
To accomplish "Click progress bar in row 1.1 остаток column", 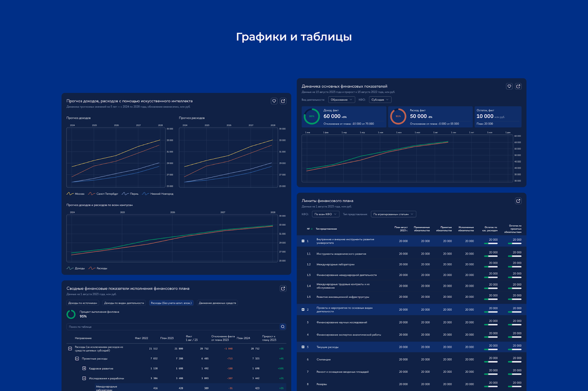I will tap(490, 256).
